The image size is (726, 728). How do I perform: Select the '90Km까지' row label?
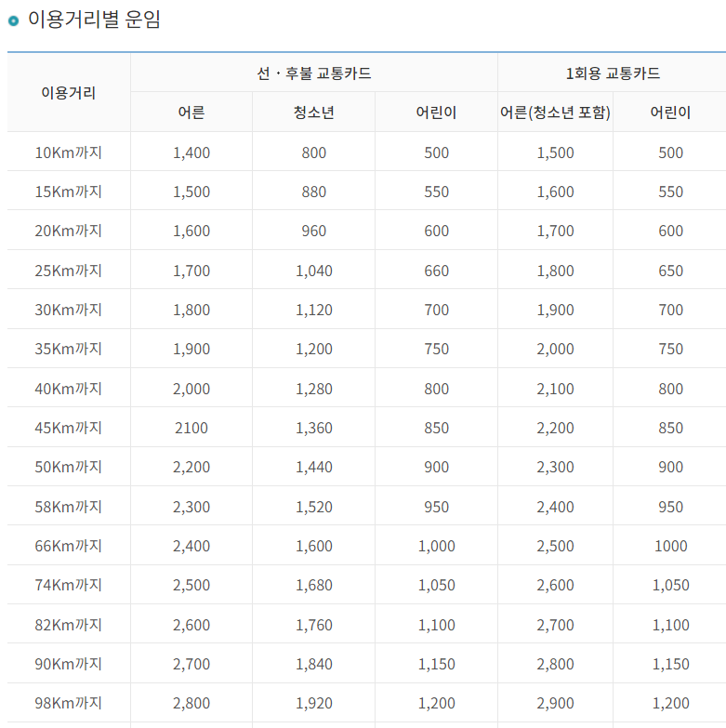pyautogui.click(x=69, y=664)
